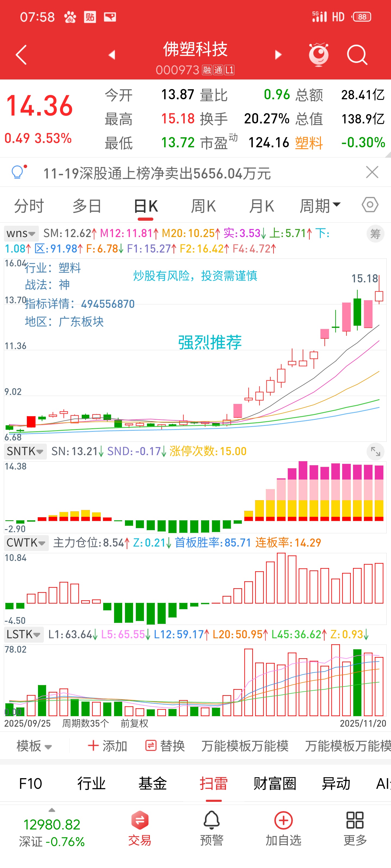Image resolution: width=391 pixels, height=868 pixels.
Task: Open the 周期 period dropdown
Action: click(320, 206)
